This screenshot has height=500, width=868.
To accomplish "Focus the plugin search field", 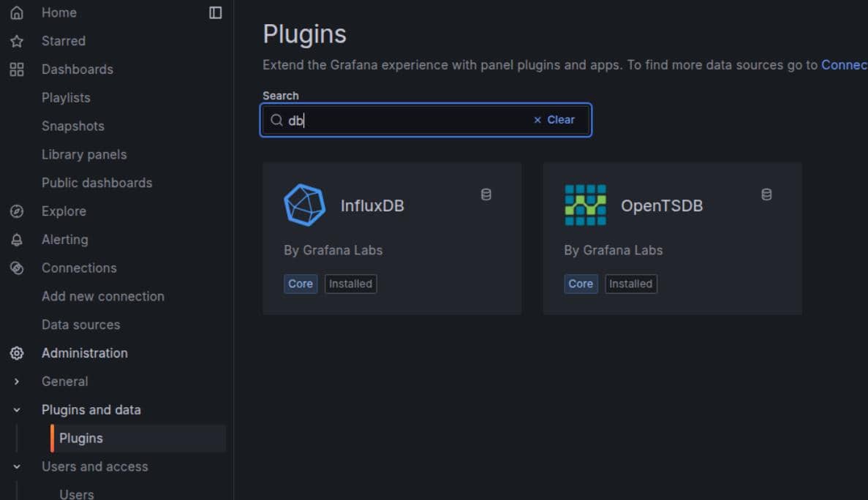I will pos(426,120).
